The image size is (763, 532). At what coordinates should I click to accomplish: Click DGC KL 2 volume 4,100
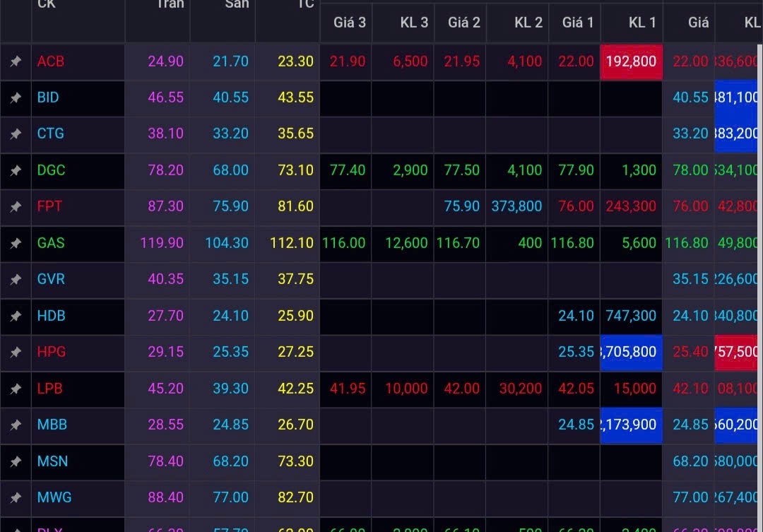pyautogui.click(x=524, y=170)
